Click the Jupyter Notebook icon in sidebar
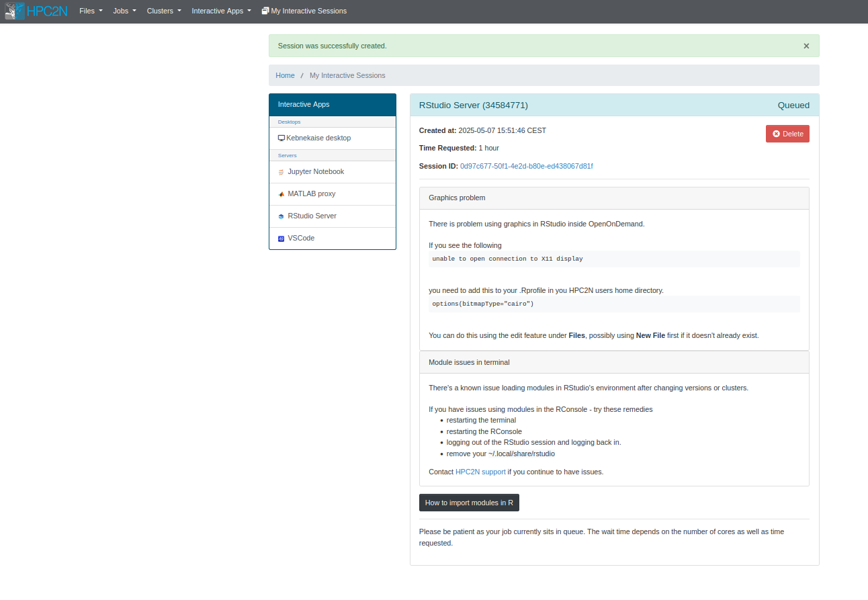This screenshot has height=600, width=868. click(281, 172)
